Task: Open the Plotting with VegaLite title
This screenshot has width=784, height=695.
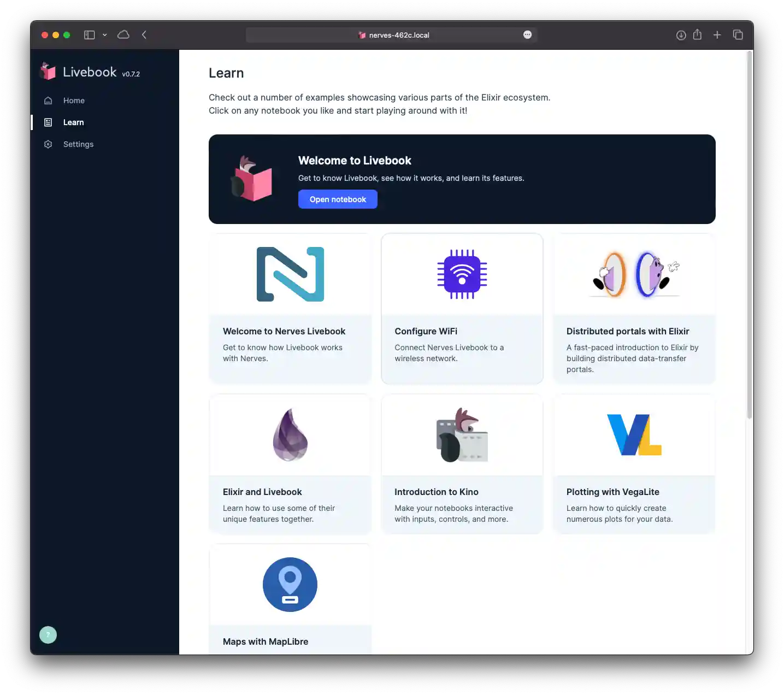Action: tap(613, 492)
